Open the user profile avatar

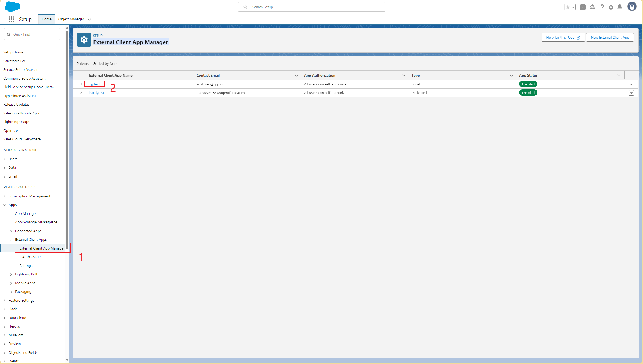(x=632, y=7)
